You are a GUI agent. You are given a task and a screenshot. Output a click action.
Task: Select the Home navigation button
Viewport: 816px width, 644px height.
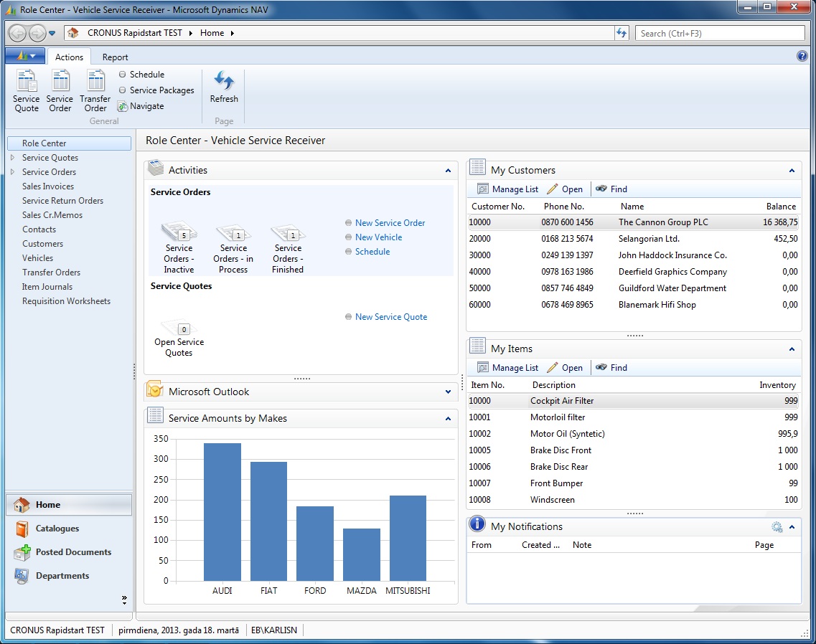point(69,505)
